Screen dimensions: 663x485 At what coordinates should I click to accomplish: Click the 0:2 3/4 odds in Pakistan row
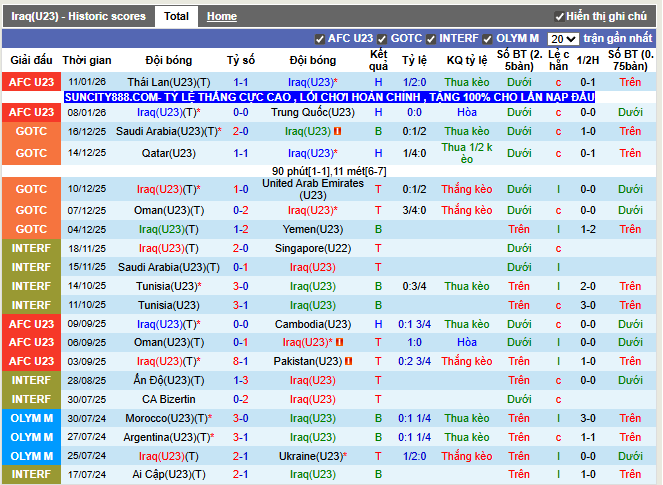click(x=414, y=362)
